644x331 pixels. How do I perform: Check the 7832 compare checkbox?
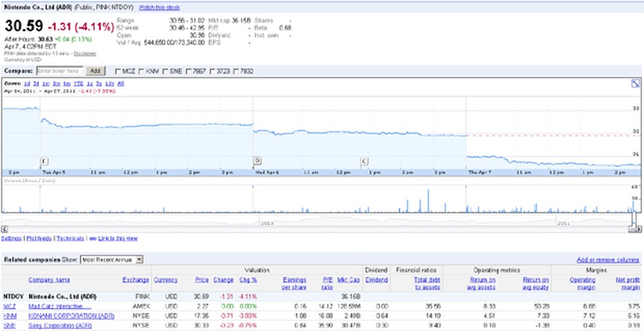236,71
